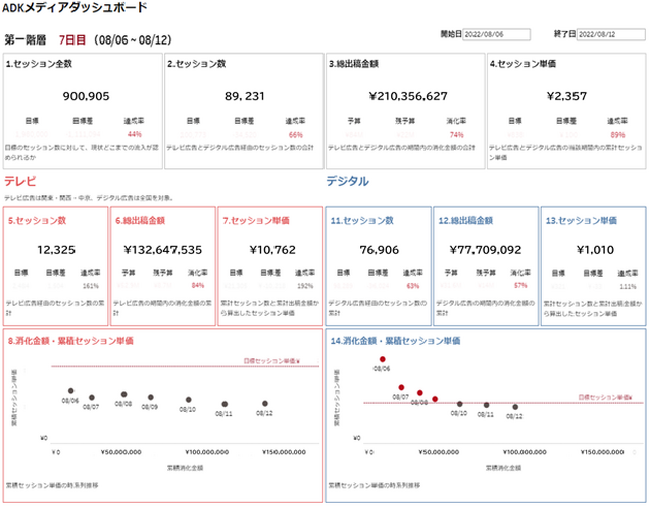Viewport: 650px width, 507px height.
Task: Click the 08/10 dot in digital chart
Action: pos(459,404)
